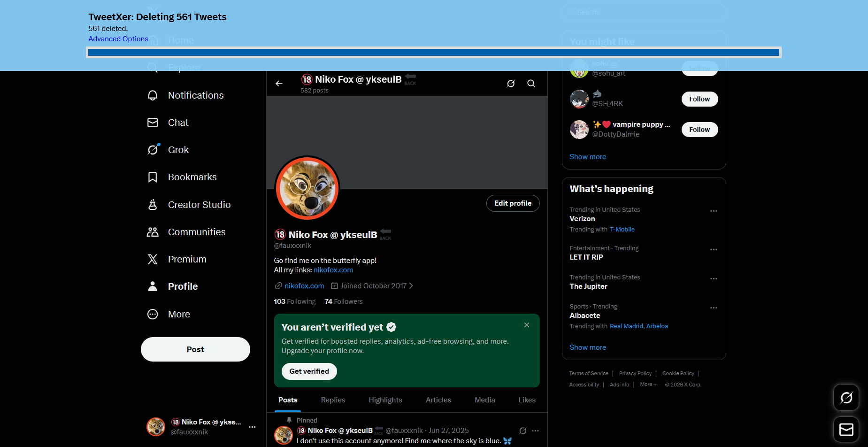The width and height of the screenshot is (868, 447).
Task: Open account switcher three-dots menu
Action: click(252, 427)
